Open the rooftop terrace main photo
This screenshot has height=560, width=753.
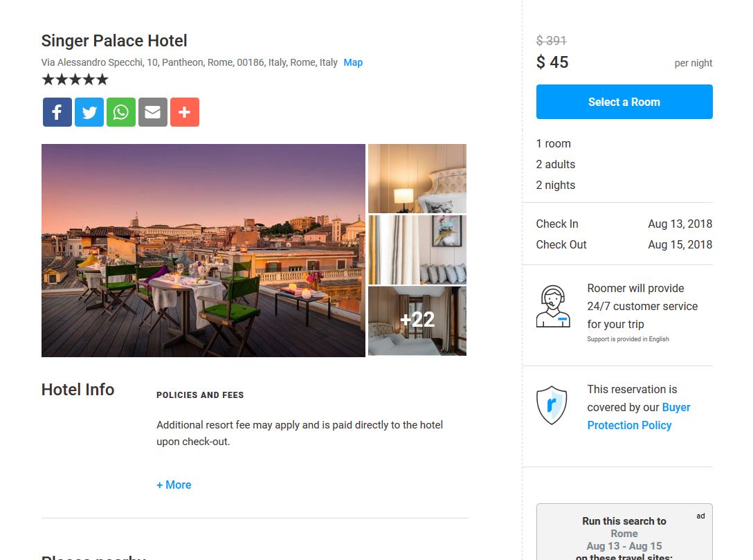coord(203,250)
